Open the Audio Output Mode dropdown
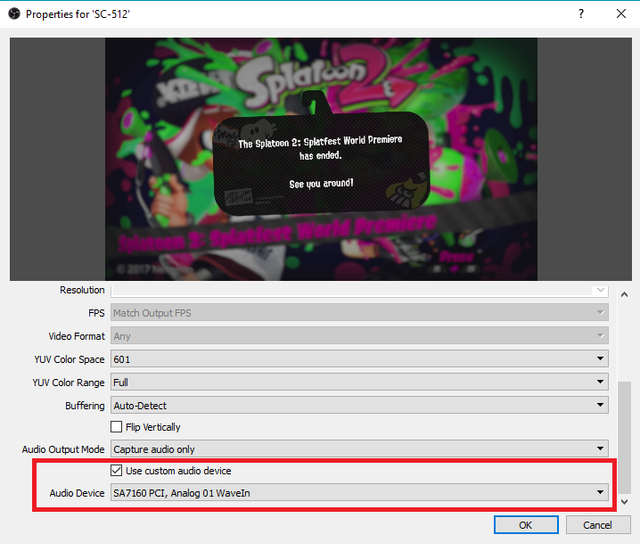The height and width of the screenshot is (544, 640). pos(360,449)
